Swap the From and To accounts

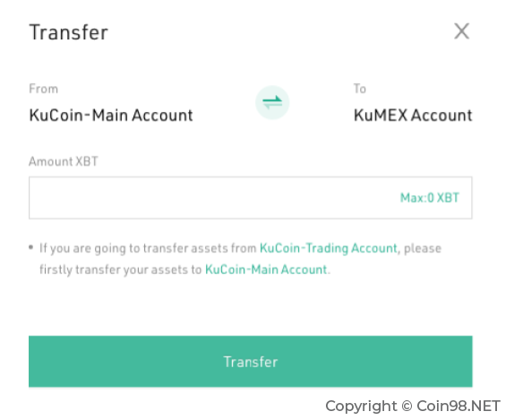pos(272,102)
